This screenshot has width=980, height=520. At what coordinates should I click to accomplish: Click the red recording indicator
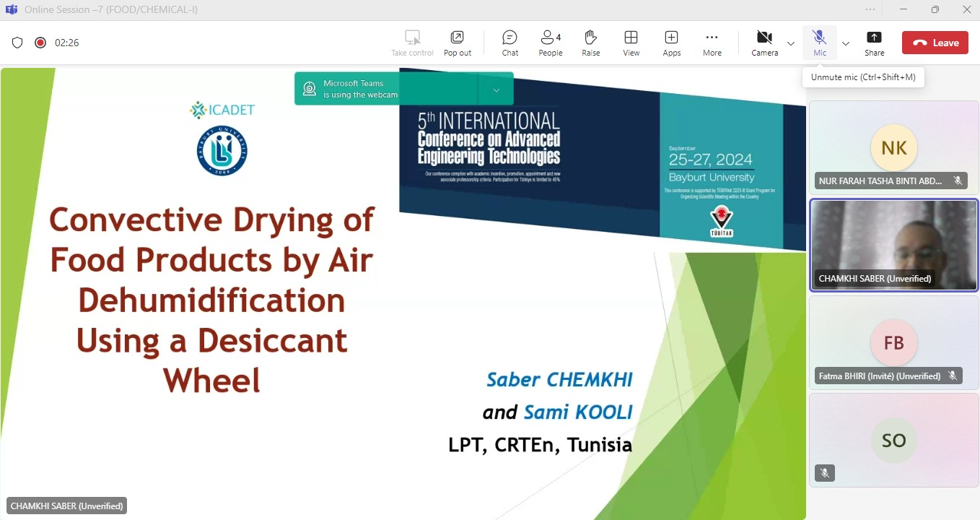40,43
